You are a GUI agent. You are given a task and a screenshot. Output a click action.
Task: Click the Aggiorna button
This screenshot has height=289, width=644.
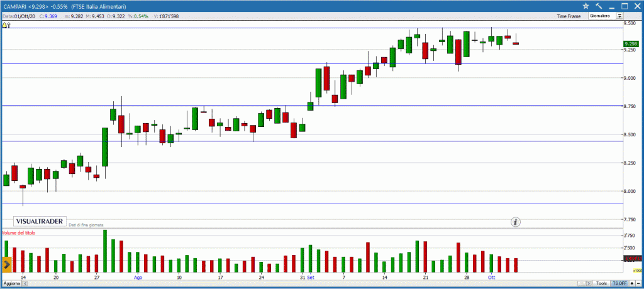(11, 284)
